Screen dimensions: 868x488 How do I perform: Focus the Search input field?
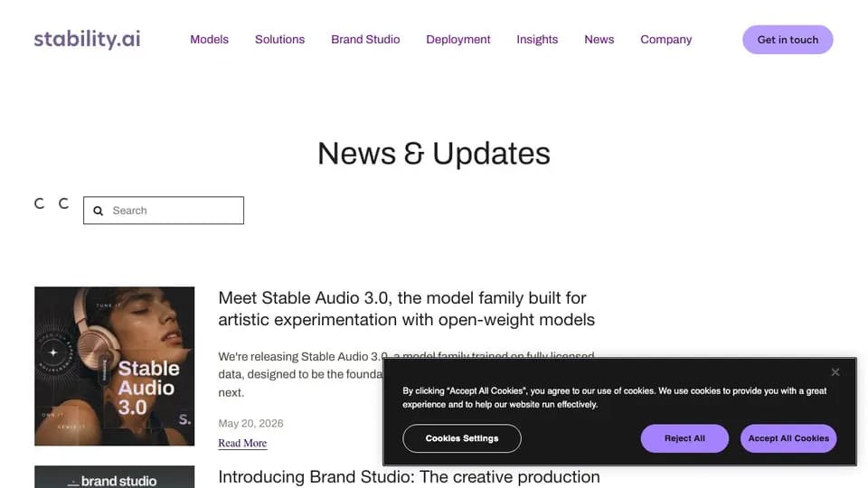[x=164, y=211]
